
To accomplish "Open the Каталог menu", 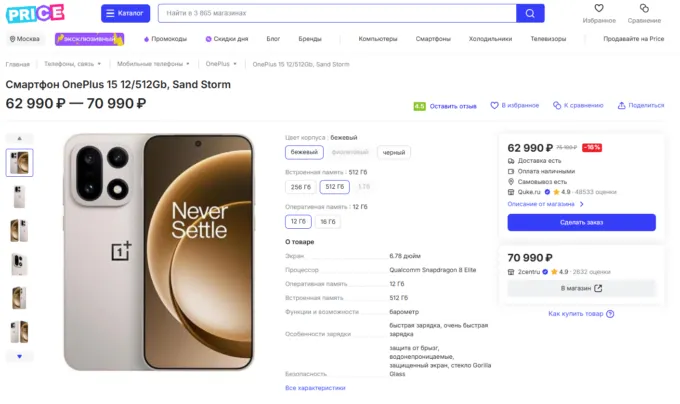I will [x=125, y=13].
